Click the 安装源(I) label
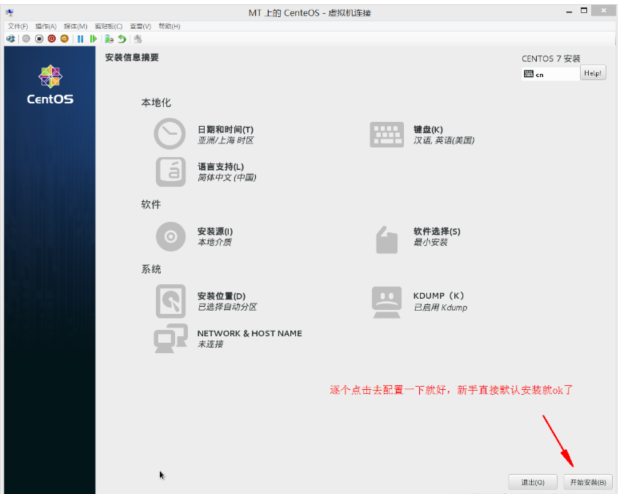The width and height of the screenshot is (618, 494). (x=215, y=231)
